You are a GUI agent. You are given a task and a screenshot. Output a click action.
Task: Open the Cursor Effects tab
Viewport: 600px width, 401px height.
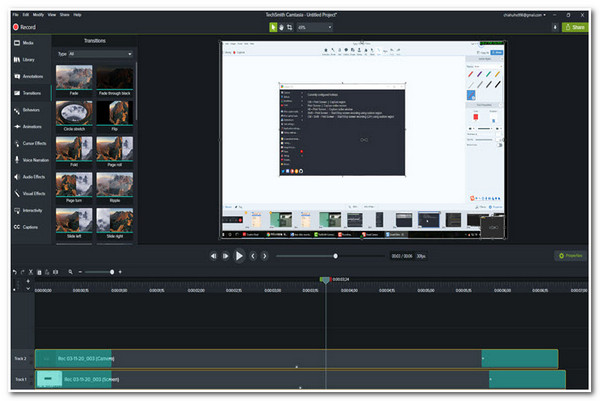pyautogui.click(x=30, y=143)
